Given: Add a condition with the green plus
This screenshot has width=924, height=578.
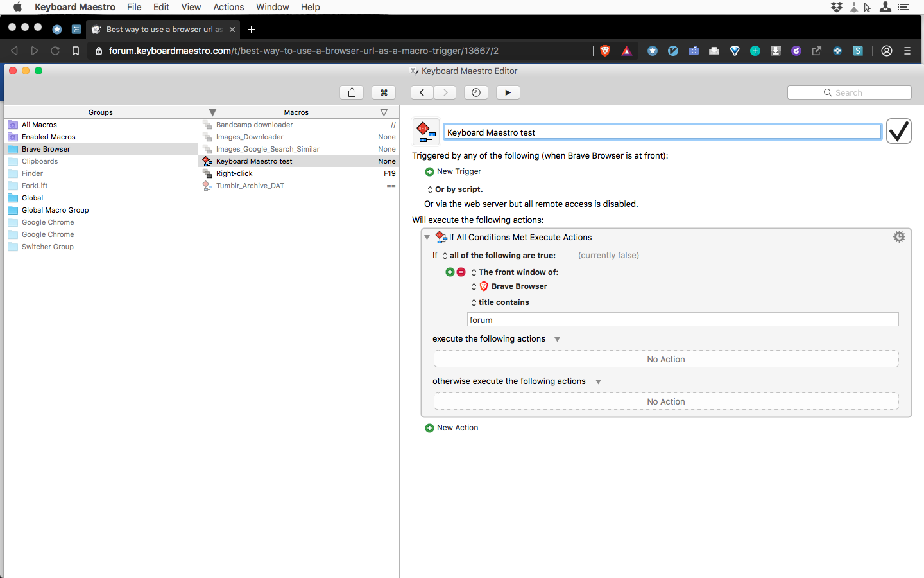Looking at the screenshot, I should (450, 272).
